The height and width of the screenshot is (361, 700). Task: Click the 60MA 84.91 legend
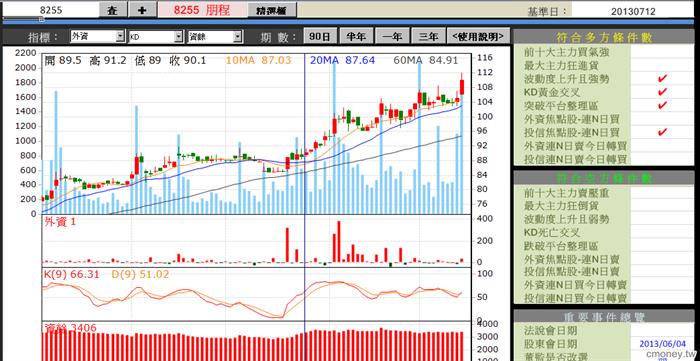tap(426, 60)
